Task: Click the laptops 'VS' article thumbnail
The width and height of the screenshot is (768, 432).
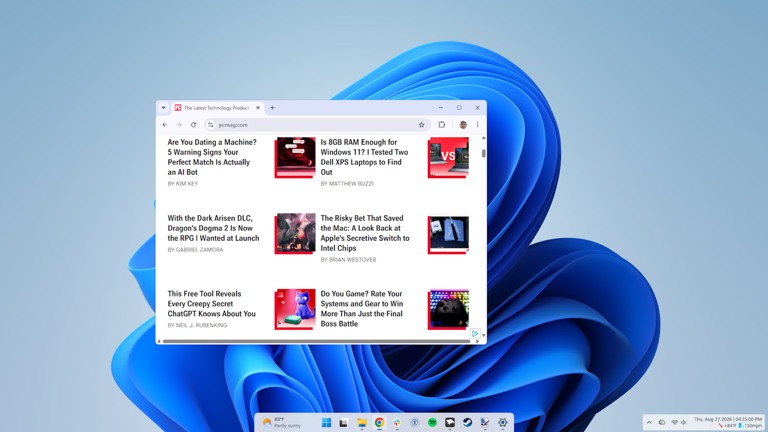Action: click(x=448, y=157)
